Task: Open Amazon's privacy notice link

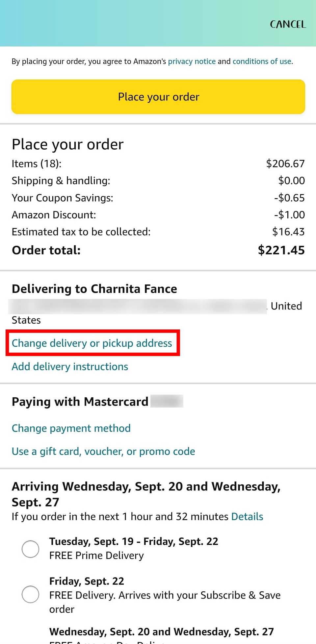Action: (192, 61)
